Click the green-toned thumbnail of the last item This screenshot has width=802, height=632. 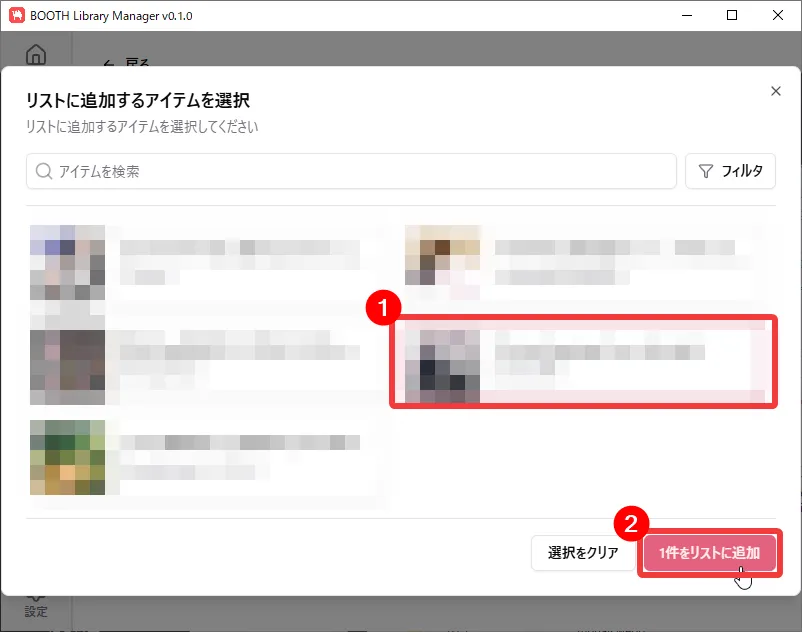pos(67,457)
